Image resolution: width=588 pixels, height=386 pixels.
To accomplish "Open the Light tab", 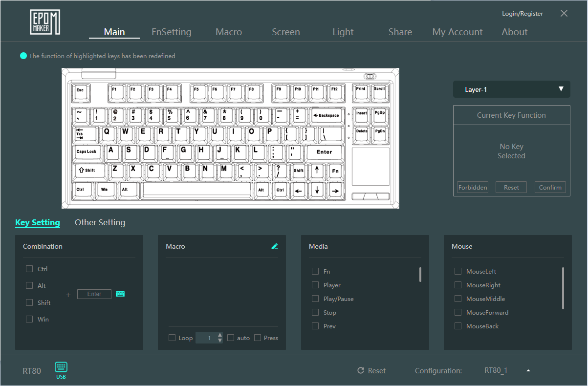I will click(x=343, y=32).
